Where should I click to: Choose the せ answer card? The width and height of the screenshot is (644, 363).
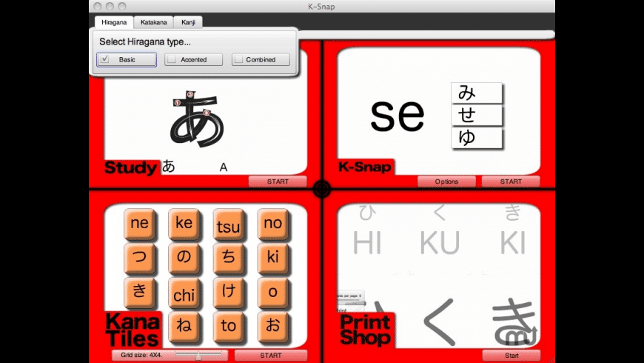[x=477, y=115]
